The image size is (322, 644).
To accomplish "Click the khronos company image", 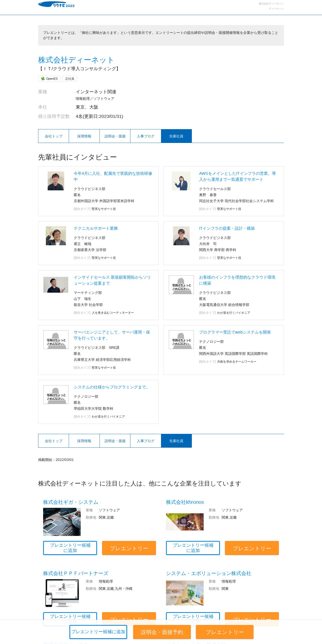I will (x=185, y=522).
